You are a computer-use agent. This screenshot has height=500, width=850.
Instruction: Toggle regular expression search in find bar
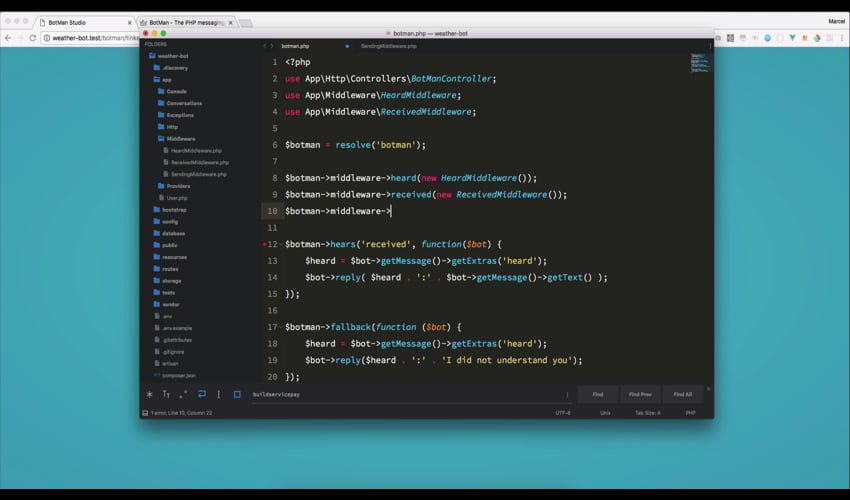(149, 394)
